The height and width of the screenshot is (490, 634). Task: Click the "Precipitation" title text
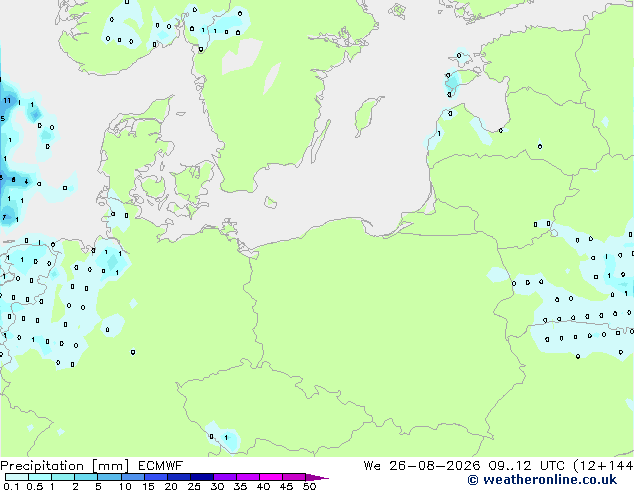[42, 466]
